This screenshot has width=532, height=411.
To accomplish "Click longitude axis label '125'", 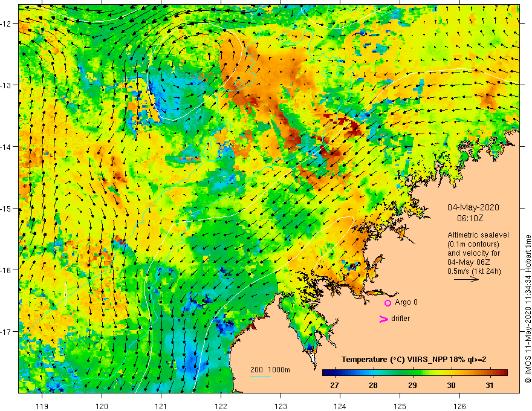I will [400, 406].
